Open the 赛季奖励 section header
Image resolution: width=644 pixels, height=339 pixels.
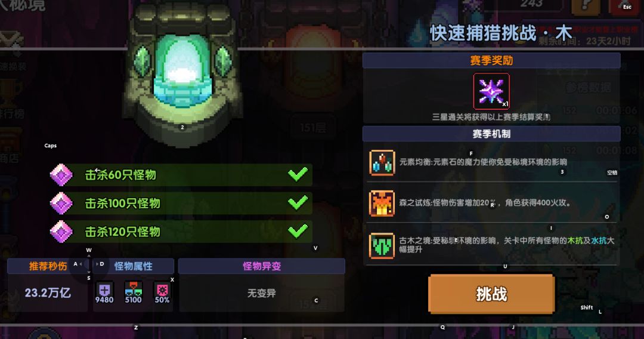[x=491, y=60]
